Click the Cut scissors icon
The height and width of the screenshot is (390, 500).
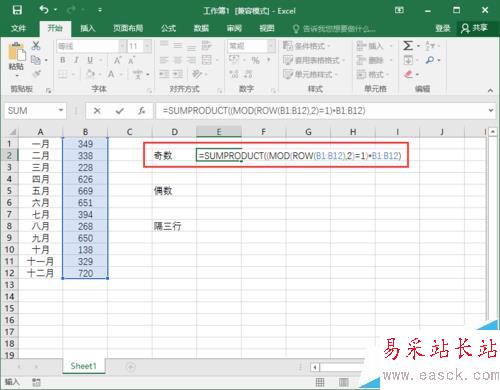[x=36, y=46]
